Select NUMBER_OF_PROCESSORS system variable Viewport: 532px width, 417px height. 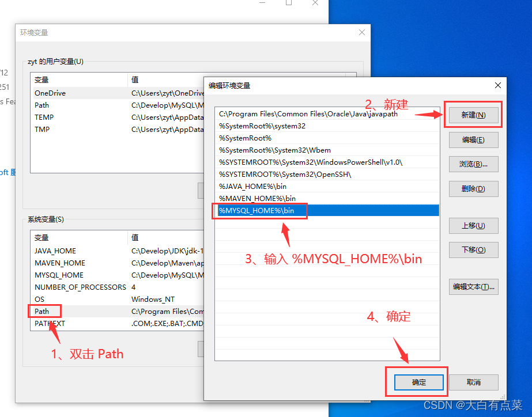pos(117,287)
